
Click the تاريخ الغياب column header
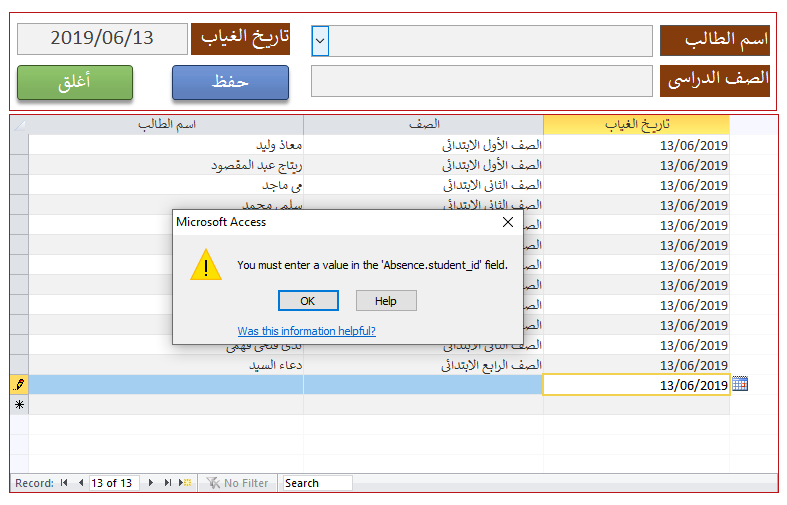[x=636, y=125]
